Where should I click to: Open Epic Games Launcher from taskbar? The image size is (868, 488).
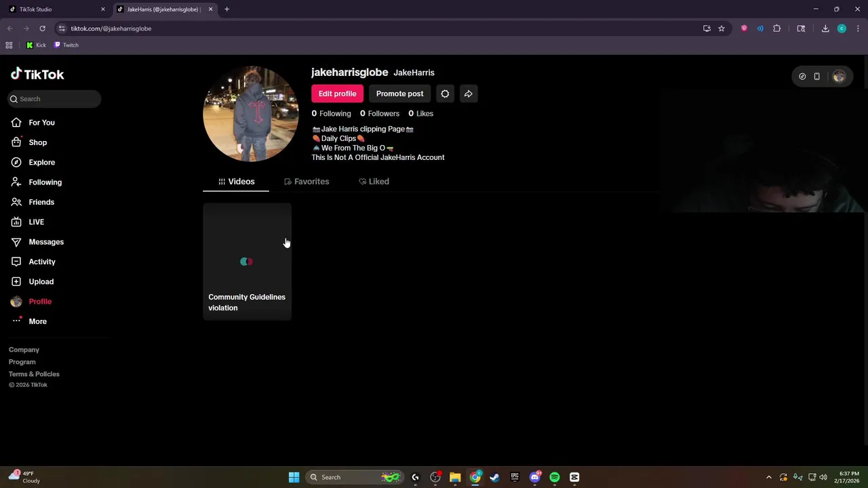point(515,477)
